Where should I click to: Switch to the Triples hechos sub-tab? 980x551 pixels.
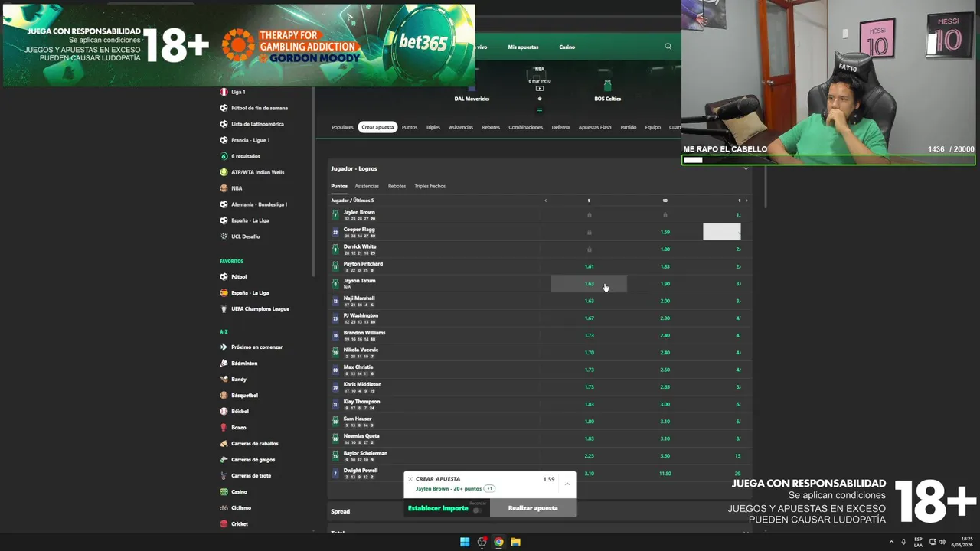430,186
